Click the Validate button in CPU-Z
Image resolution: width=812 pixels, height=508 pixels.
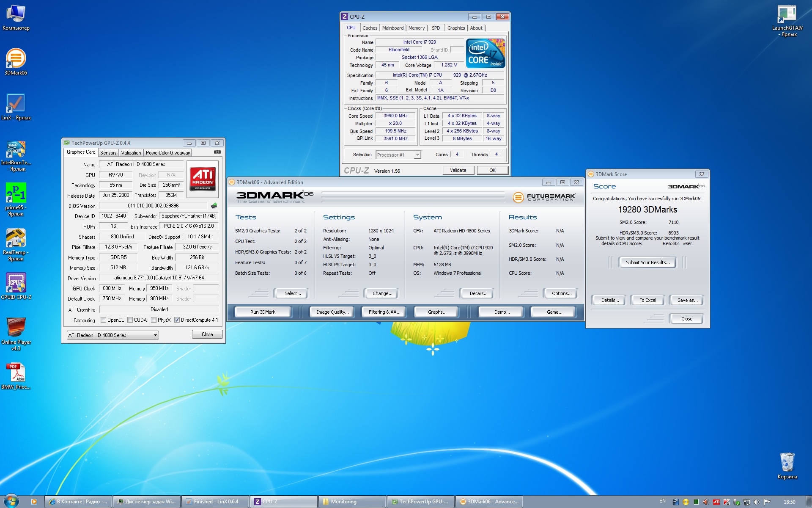coord(458,170)
